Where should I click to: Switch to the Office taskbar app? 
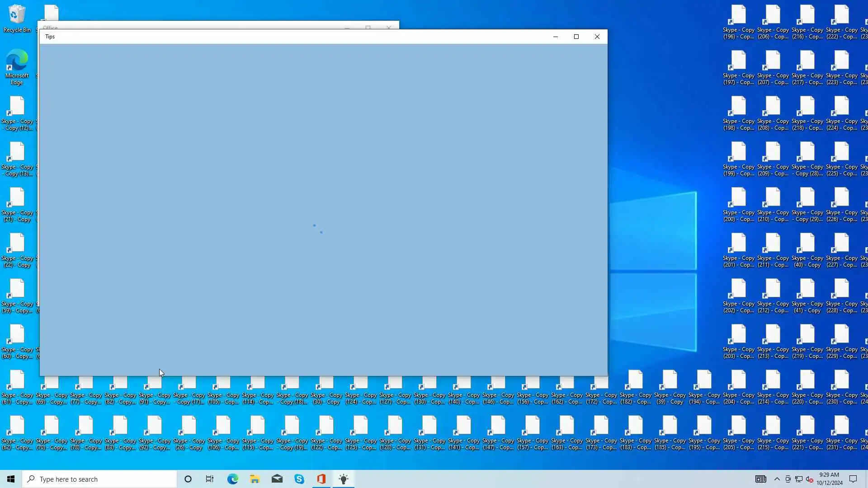tap(321, 479)
